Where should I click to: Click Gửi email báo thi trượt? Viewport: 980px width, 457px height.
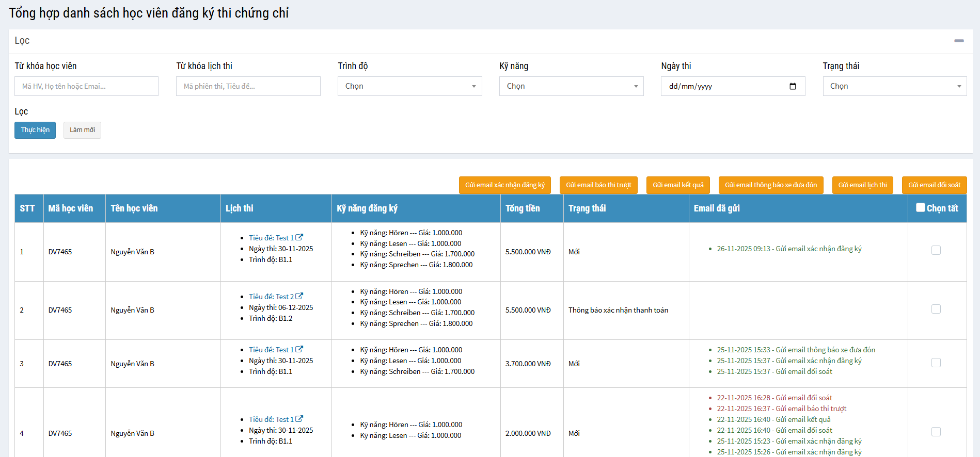(x=598, y=185)
